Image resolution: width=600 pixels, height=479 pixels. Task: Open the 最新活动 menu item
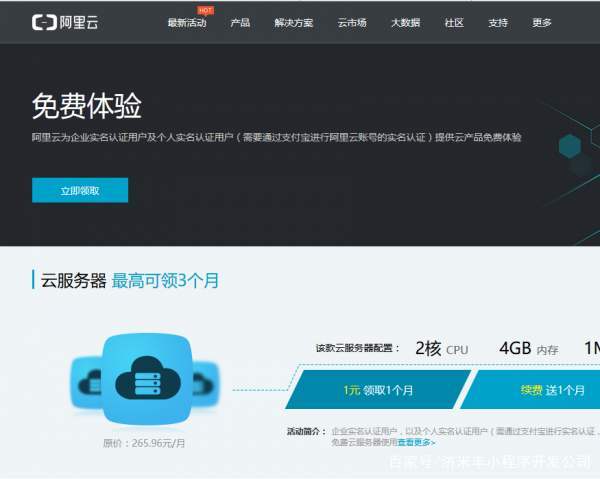tap(187, 23)
